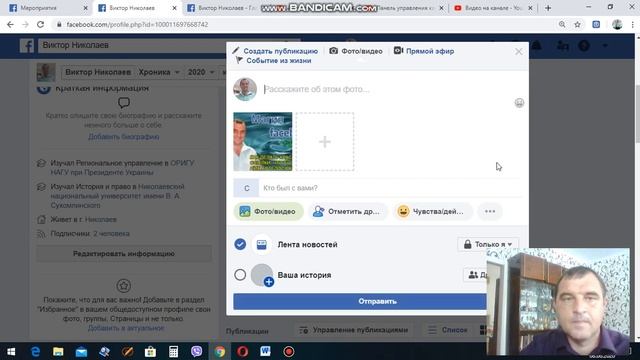Screen dimensions: 640x360
Task: Open Opera browser from the taskbar
Action: point(242,351)
